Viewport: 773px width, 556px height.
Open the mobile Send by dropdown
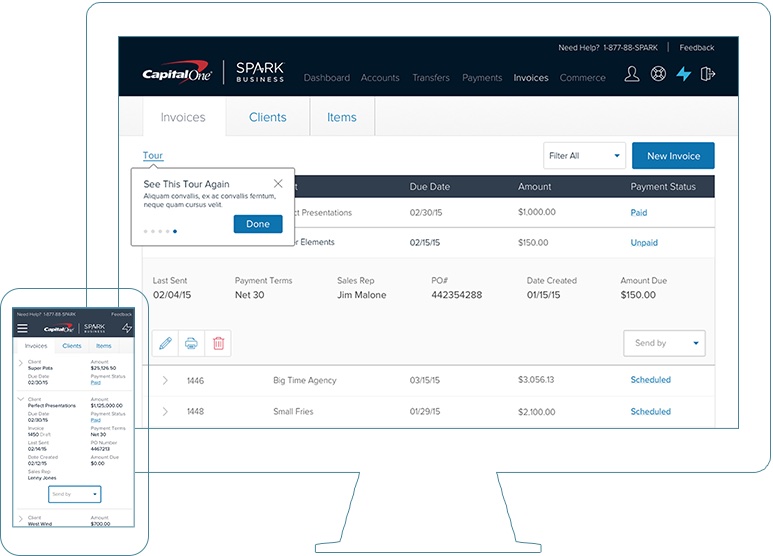coord(74,494)
